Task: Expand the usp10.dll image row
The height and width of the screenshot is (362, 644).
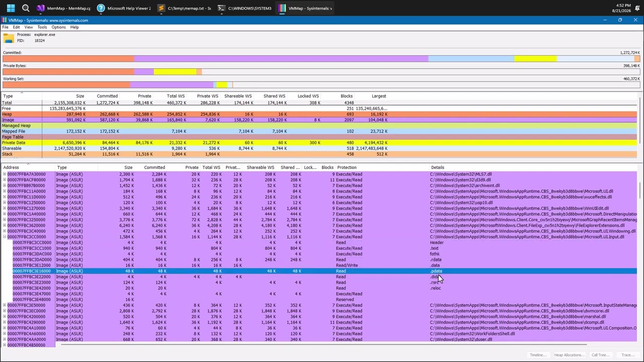Action: click(5, 203)
